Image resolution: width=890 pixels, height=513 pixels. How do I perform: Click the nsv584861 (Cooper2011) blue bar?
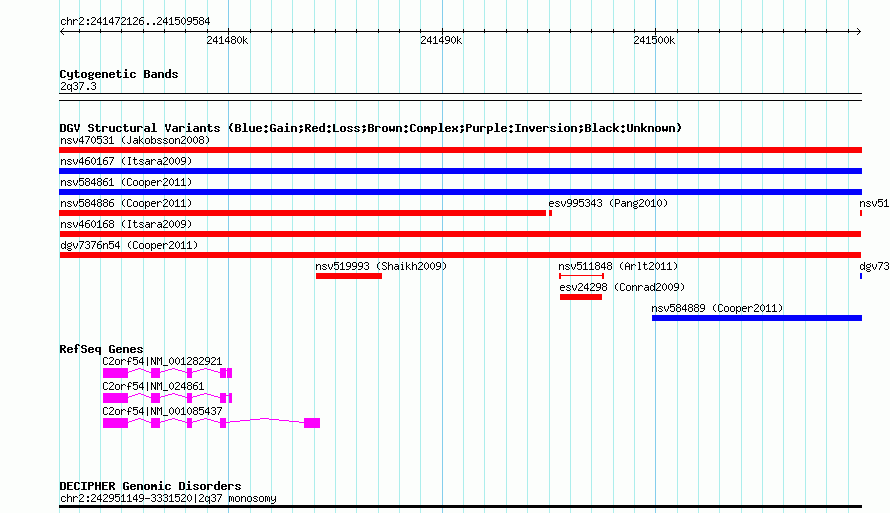(x=460, y=192)
